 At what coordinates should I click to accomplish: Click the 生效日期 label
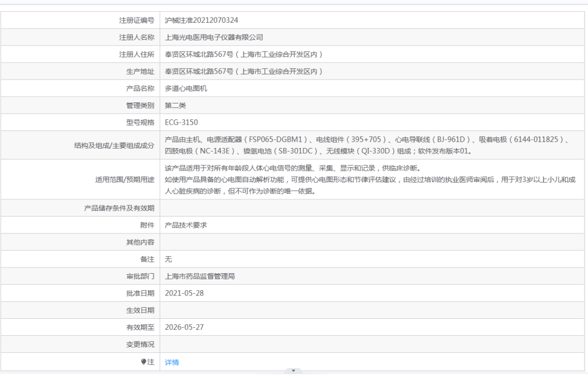(140, 310)
